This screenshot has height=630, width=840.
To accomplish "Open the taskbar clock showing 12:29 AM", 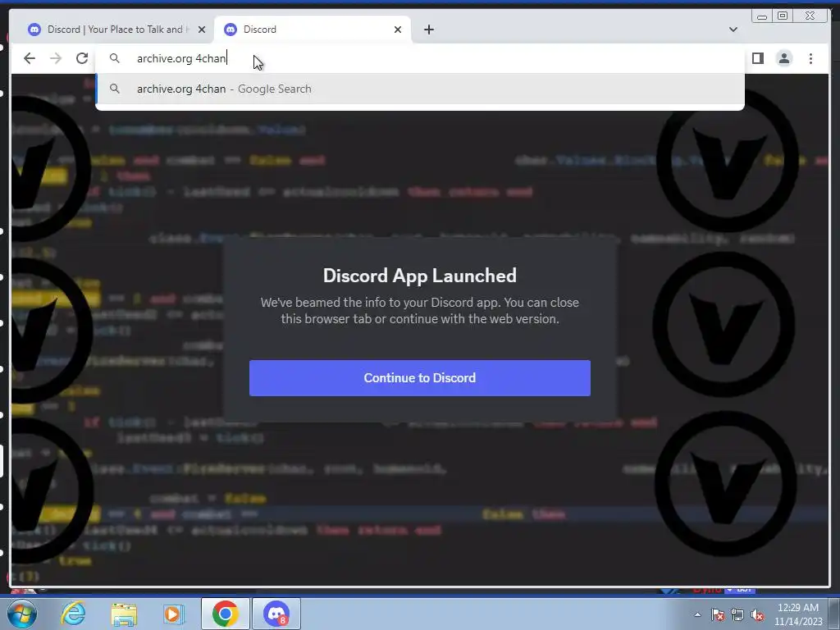I will coord(797,614).
